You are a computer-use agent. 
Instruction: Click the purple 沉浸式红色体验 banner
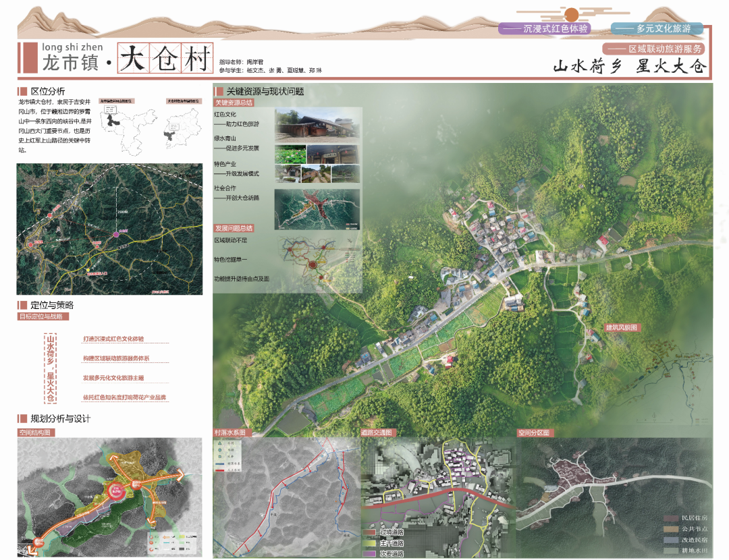[545, 29]
